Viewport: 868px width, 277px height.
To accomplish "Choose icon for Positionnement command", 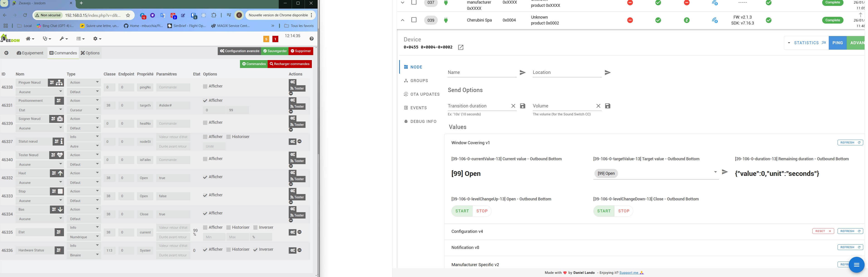I will tap(59, 101).
